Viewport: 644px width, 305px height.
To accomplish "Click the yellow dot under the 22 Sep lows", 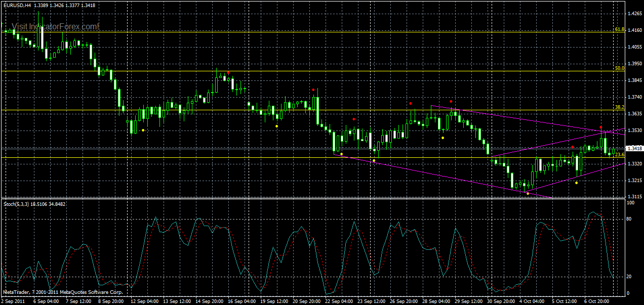I will click(x=341, y=154).
